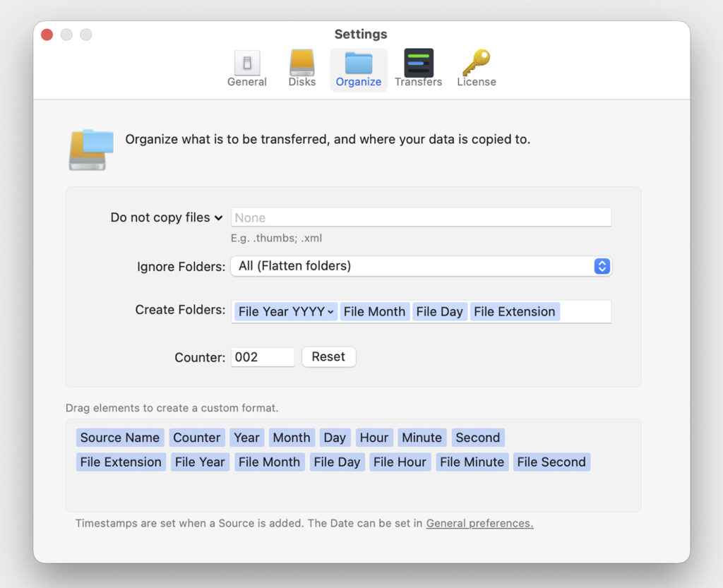Select the File Month token in Create Folders
This screenshot has width=723, height=588.
(x=374, y=312)
